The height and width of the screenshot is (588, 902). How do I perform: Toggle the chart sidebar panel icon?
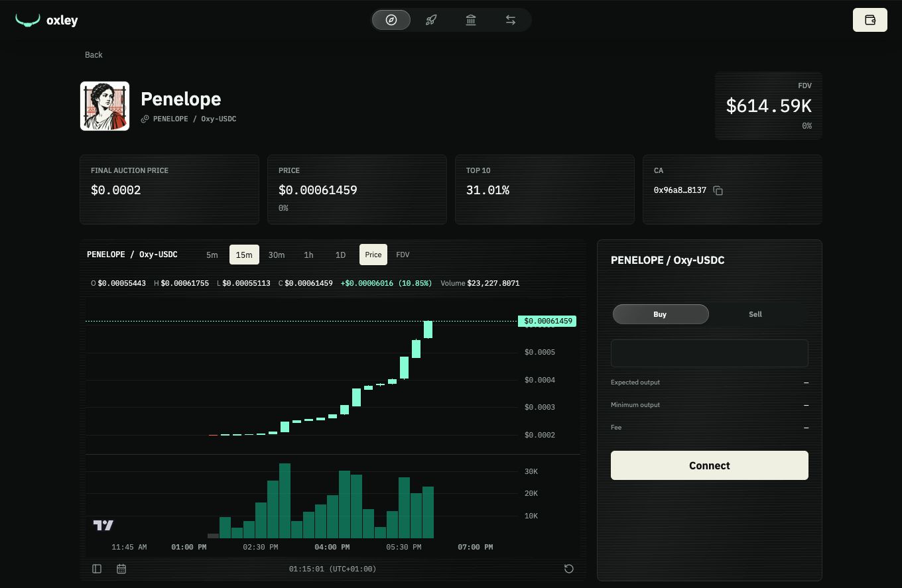pos(97,569)
